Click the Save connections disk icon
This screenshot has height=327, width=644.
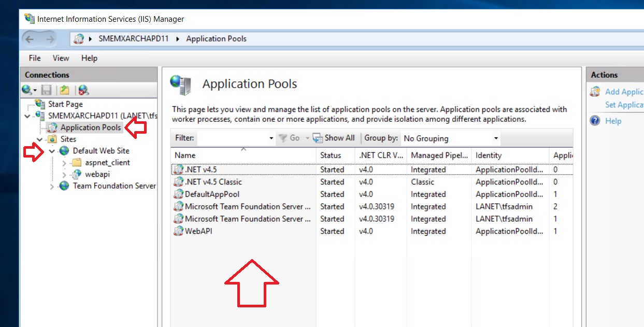click(x=46, y=90)
